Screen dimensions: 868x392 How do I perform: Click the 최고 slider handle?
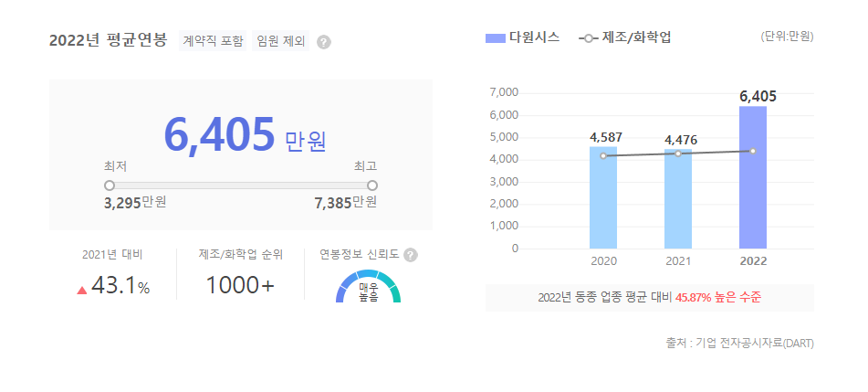tap(372, 185)
